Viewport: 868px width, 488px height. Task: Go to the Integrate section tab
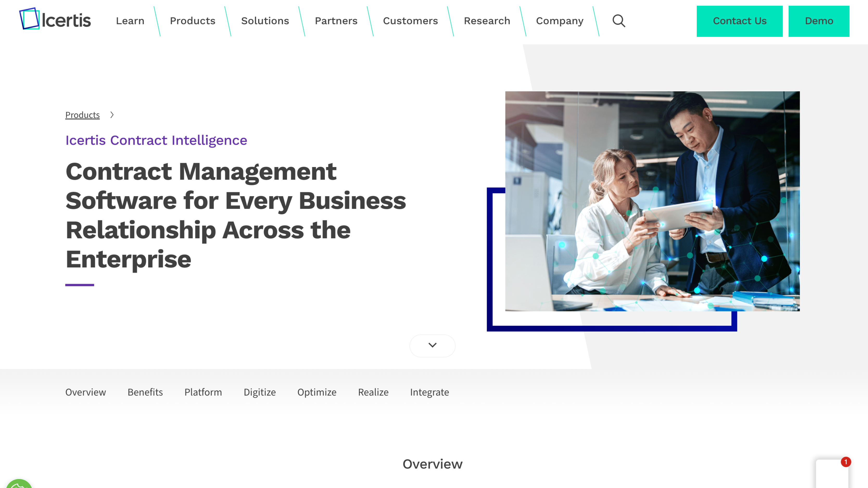429,392
